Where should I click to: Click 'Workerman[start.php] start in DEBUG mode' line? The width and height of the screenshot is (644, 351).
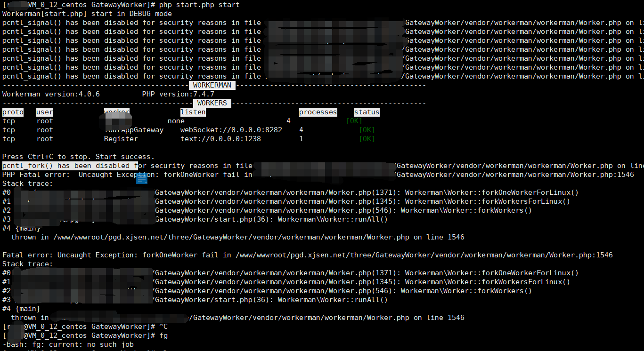coord(87,14)
